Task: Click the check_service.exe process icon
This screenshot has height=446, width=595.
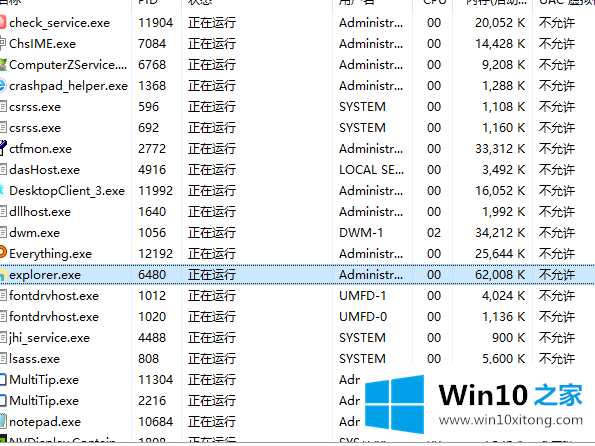Action: [3, 22]
